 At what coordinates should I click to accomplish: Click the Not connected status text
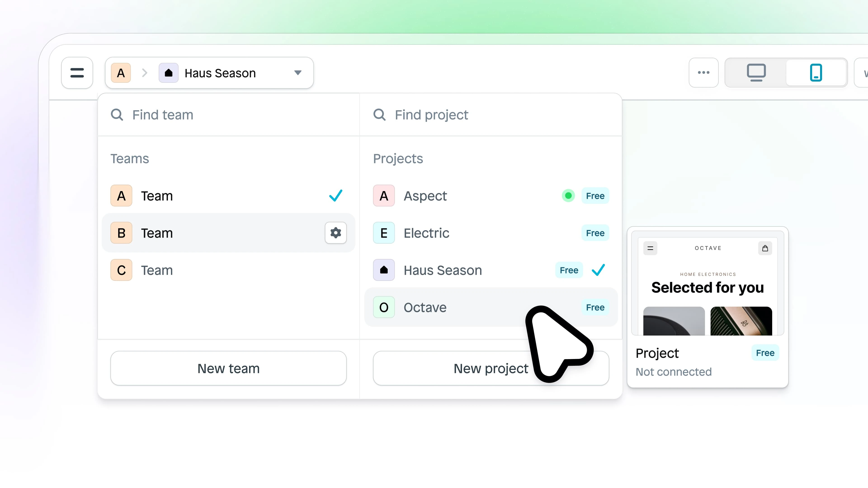pos(674,372)
